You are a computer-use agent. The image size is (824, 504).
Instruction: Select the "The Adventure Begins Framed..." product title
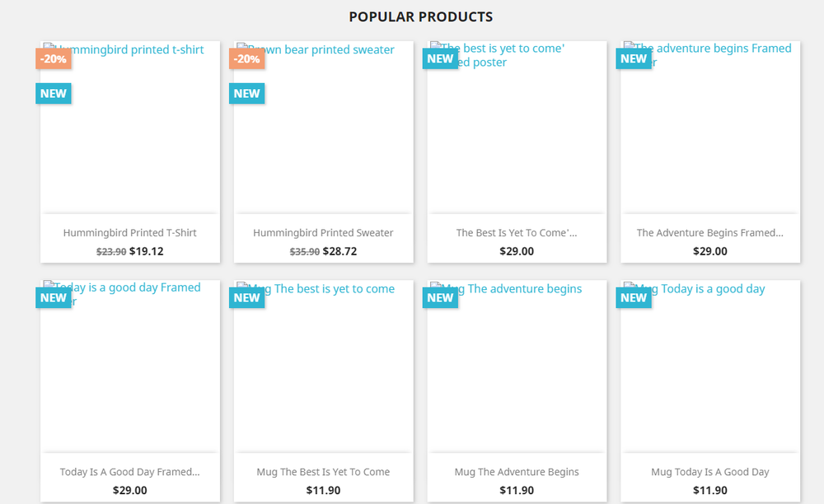tap(709, 233)
